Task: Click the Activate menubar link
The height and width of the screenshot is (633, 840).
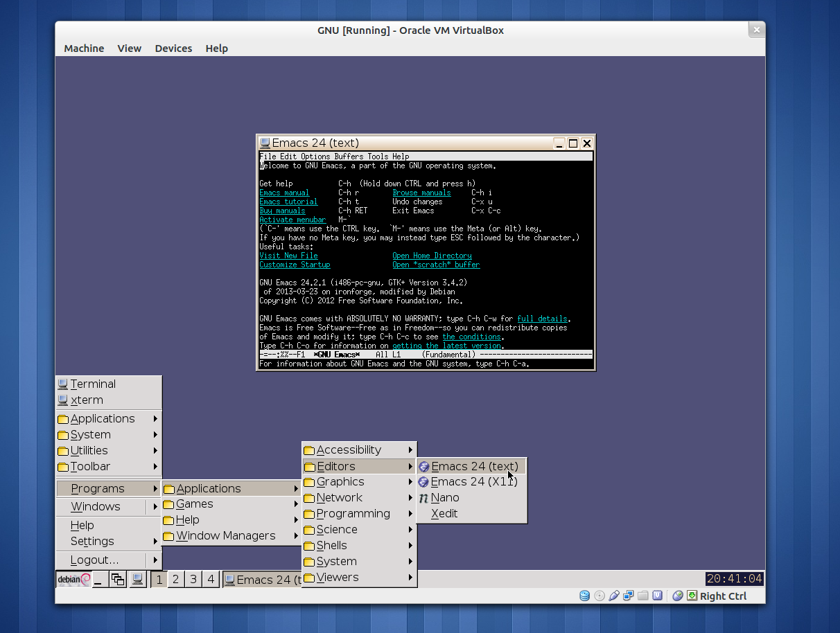Action: [x=292, y=220]
